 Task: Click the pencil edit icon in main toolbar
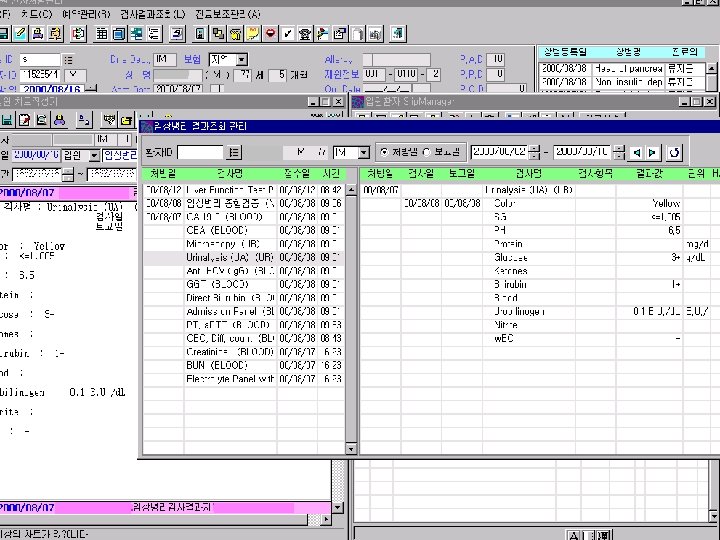[20, 34]
